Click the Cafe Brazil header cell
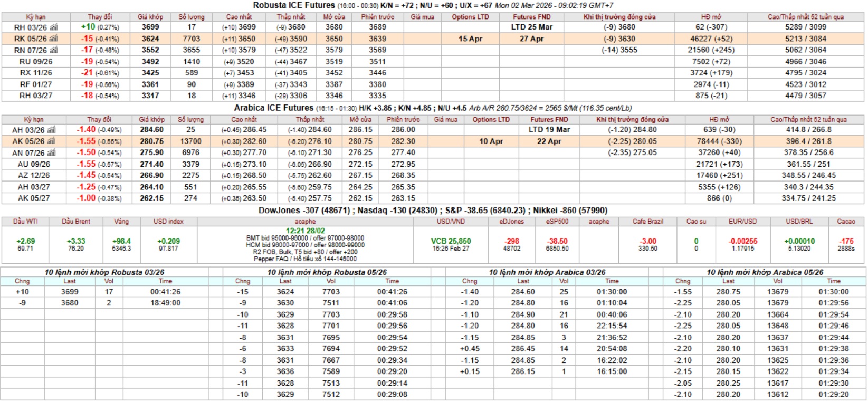 tap(647, 222)
